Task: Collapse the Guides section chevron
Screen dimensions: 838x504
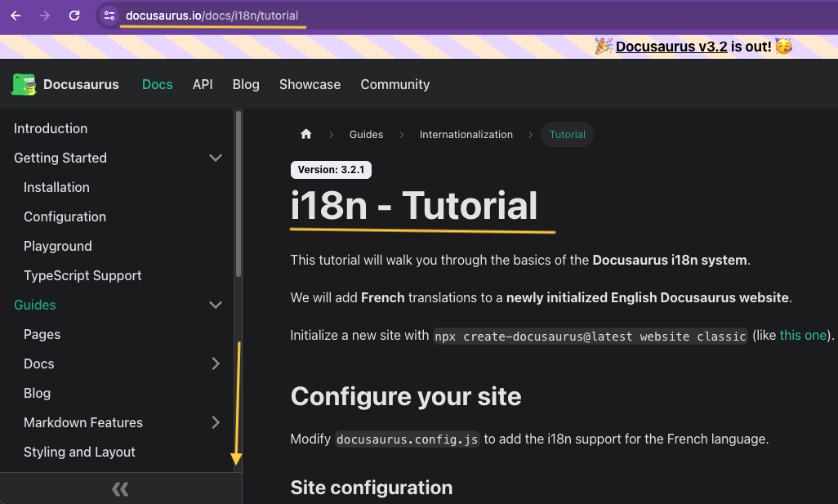Action: 216,305
